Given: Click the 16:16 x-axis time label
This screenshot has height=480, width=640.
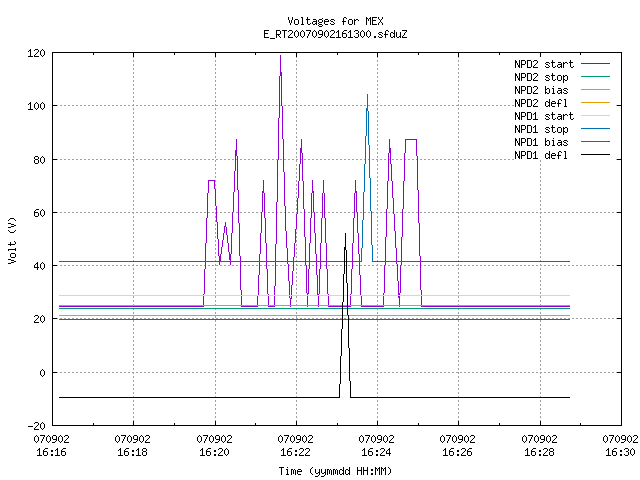Looking at the screenshot, I should coord(51,452).
